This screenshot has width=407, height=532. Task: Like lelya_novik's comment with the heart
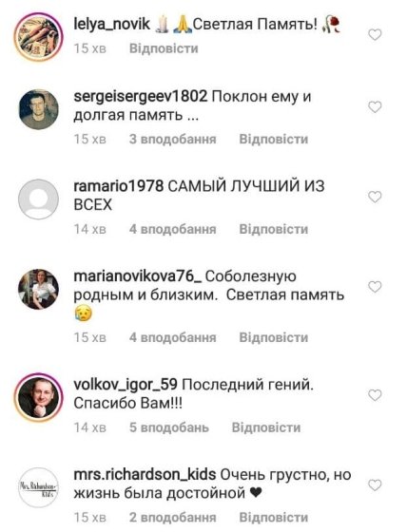pyautogui.click(x=375, y=34)
